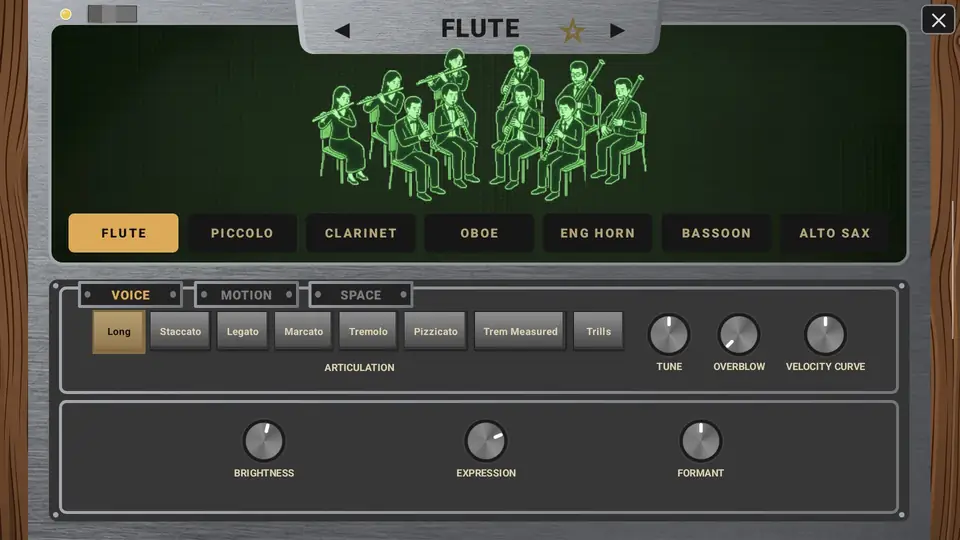960x540 pixels.
Task: Enable the Staccato articulation
Action: (x=180, y=331)
